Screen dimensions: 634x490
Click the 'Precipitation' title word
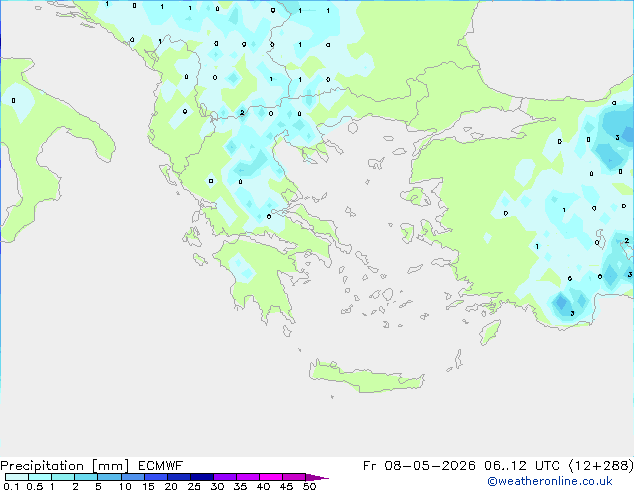42,466
